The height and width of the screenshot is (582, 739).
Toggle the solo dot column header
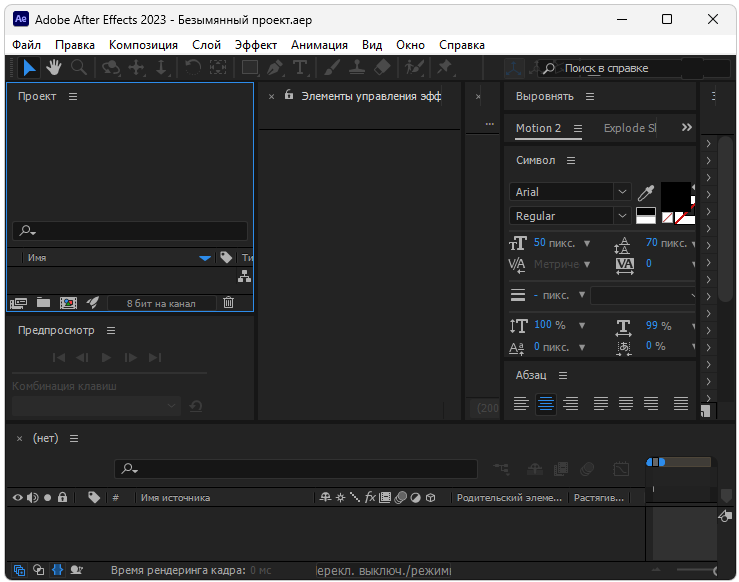pos(48,498)
